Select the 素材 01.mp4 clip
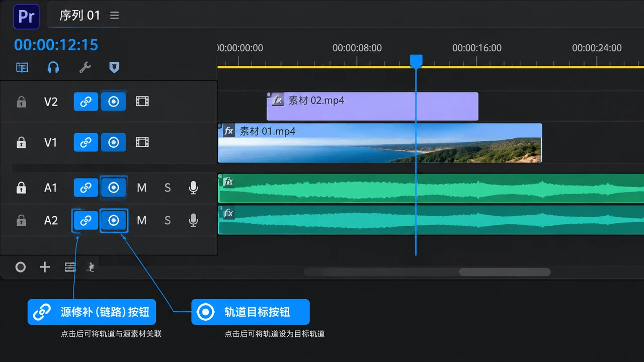This screenshot has width=644, height=362. pos(380,143)
